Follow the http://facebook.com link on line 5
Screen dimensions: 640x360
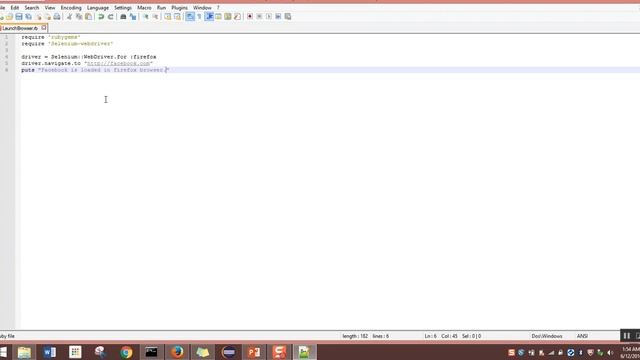(118, 64)
